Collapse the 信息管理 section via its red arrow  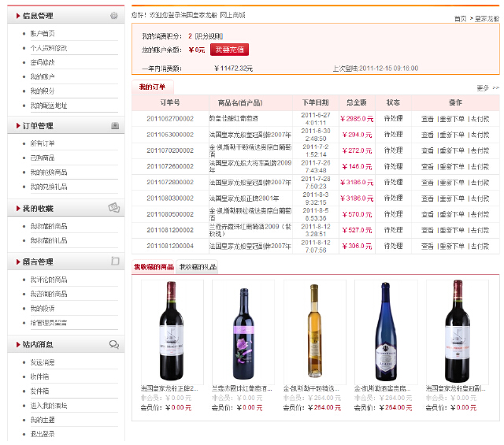17,17
